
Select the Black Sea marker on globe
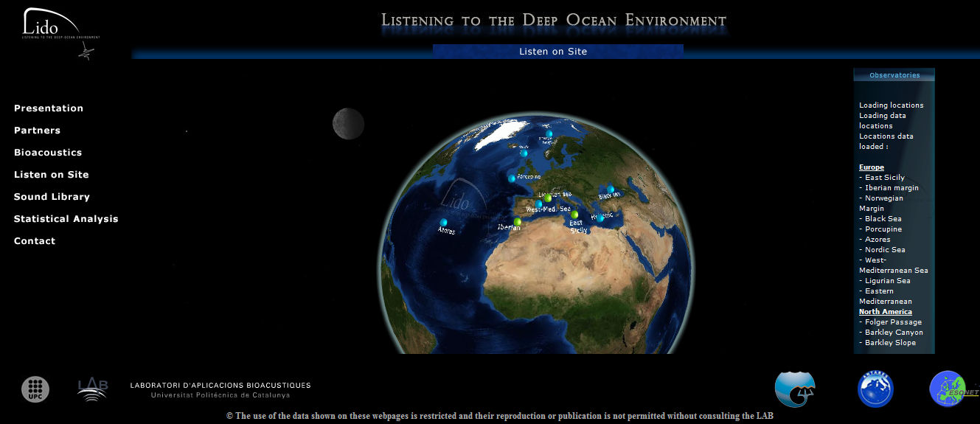tap(611, 189)
